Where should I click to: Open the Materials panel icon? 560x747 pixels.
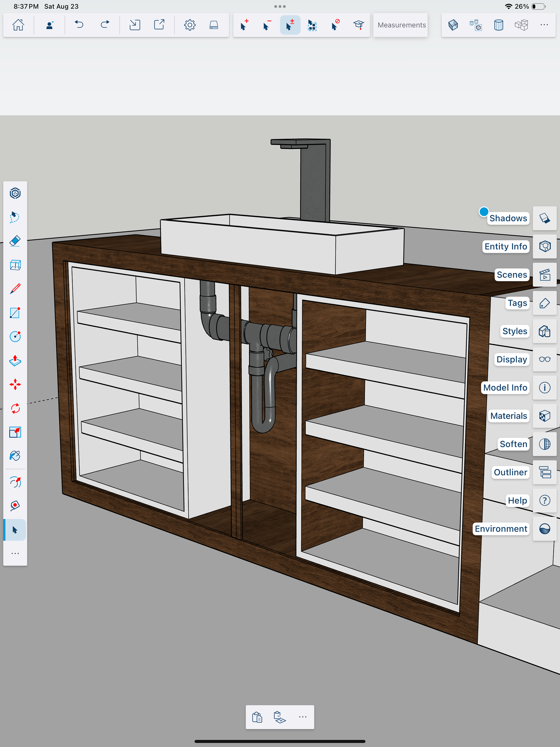tap(545, 416)
